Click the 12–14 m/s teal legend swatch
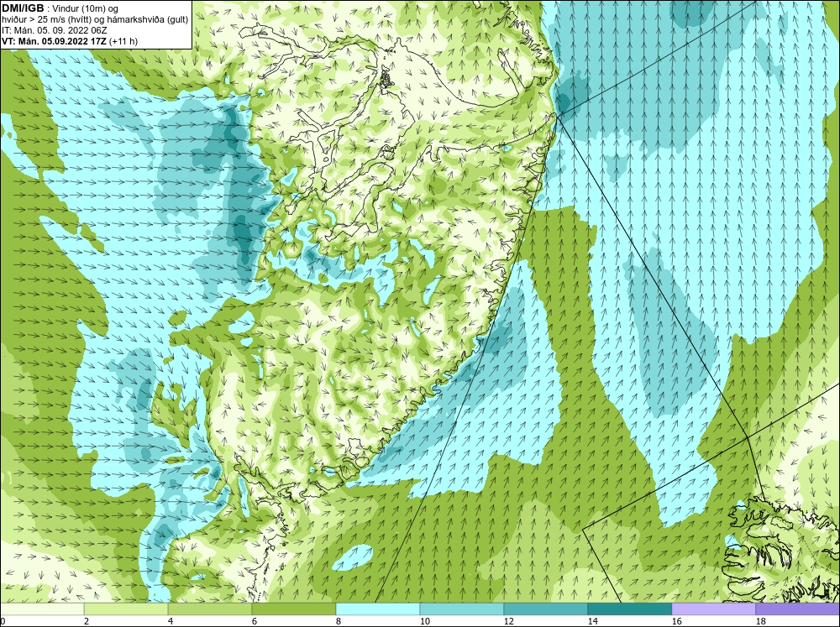The image size is (840, 627). [546, 609]
